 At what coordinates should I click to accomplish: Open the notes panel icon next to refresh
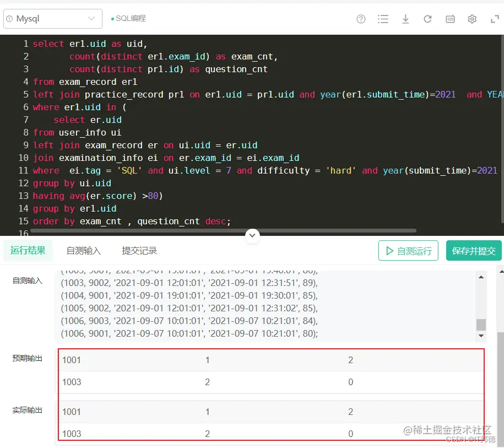click(450, 19)
